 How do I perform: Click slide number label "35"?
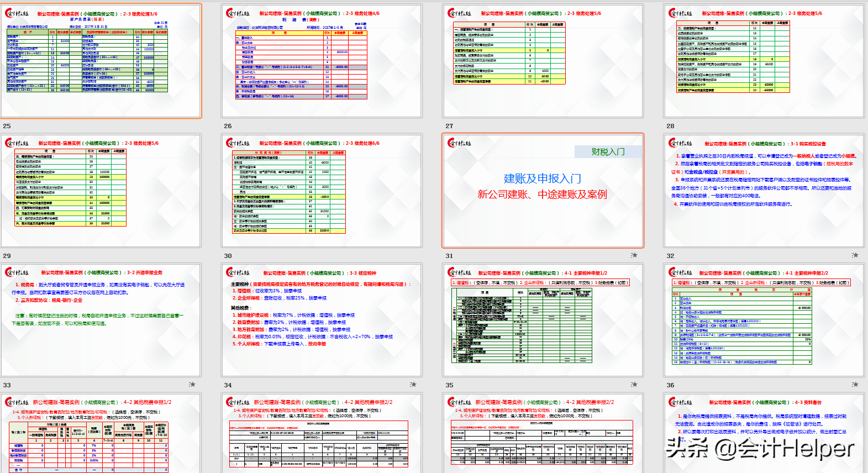[x=449, y=385]
